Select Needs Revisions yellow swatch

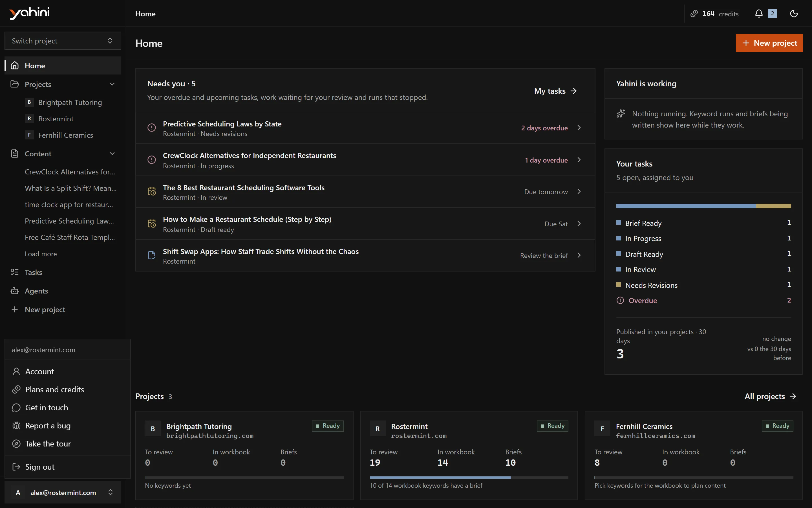(x=619, y=284)
